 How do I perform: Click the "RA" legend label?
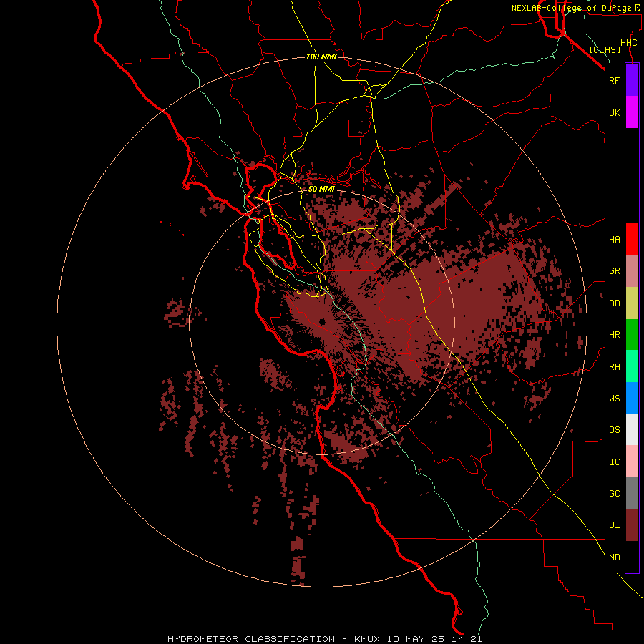614,367
